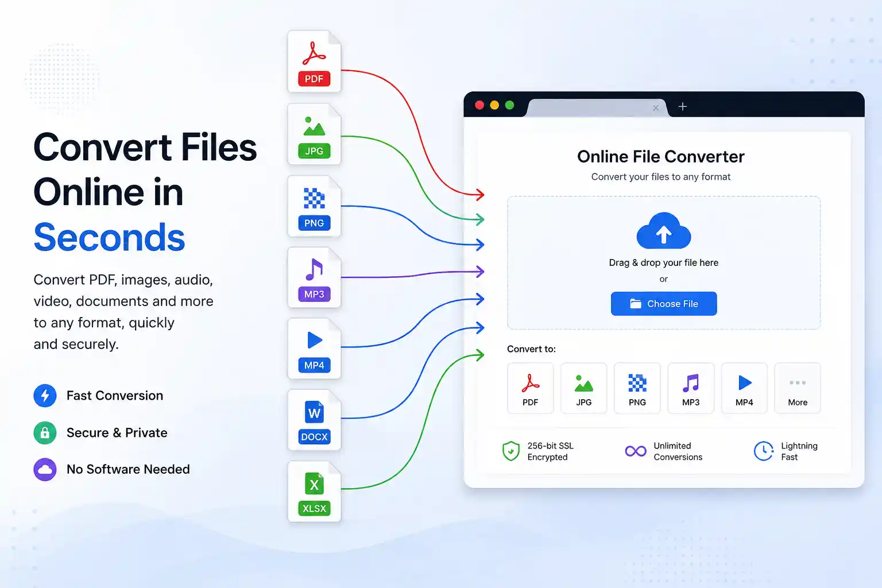Click the PDF file icon on the left

[314, 62]
